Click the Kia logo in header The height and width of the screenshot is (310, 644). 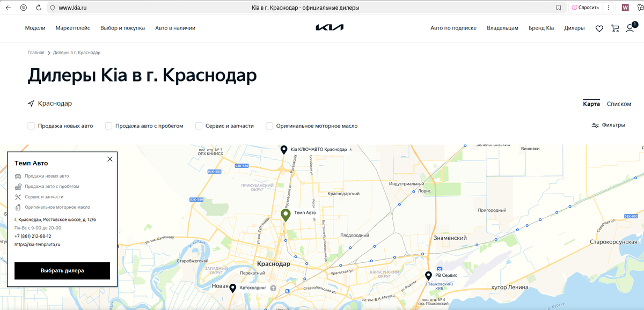coord(330,28)
